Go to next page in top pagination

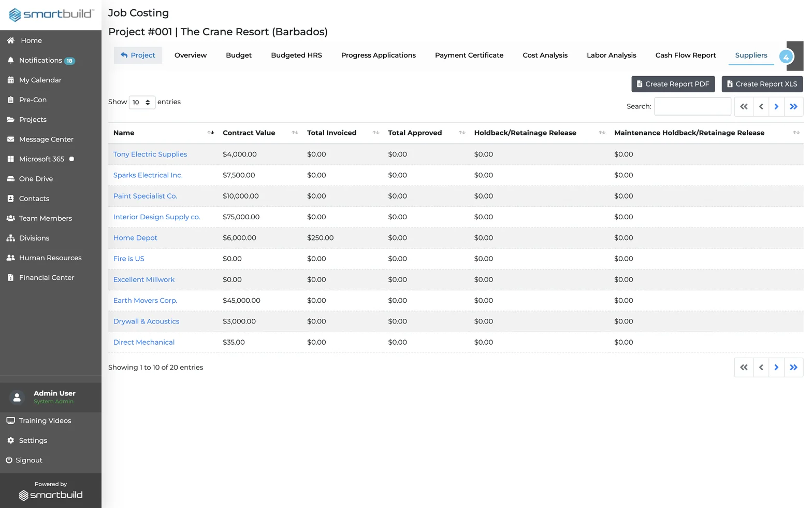[x=776, y=107]
